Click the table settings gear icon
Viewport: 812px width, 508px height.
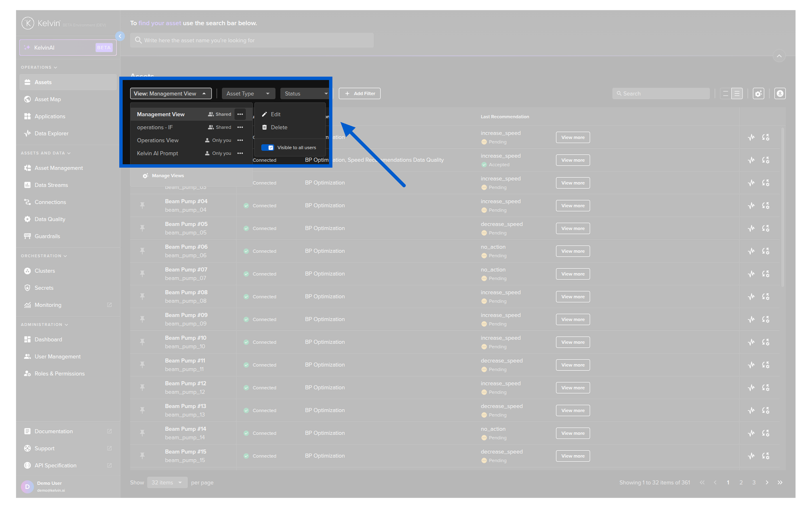click(758, 94)
